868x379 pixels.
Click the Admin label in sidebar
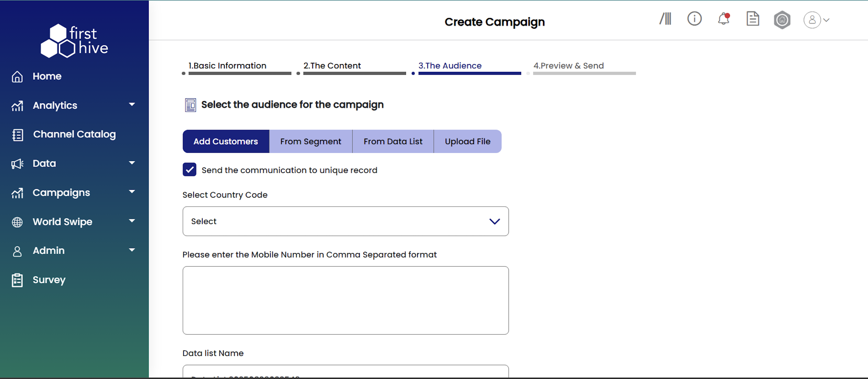48,251
